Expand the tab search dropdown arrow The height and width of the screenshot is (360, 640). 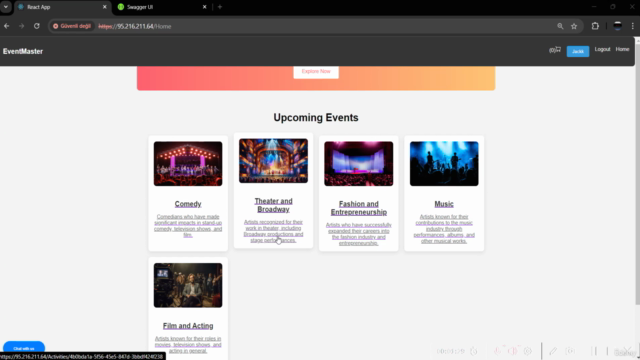[6, 7]
